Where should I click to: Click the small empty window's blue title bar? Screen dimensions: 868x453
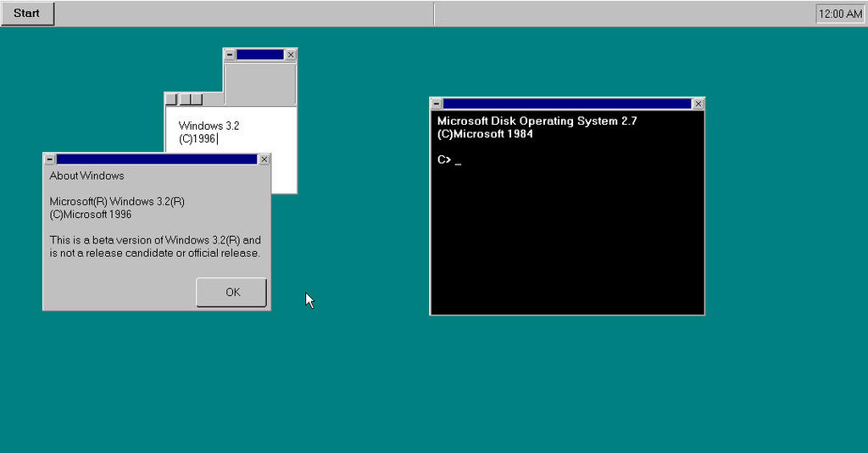[260, 55]
